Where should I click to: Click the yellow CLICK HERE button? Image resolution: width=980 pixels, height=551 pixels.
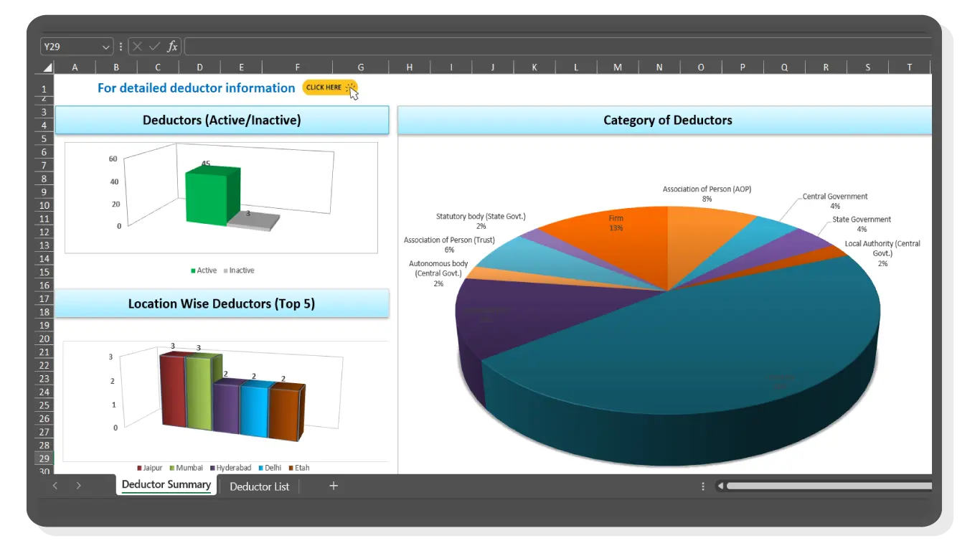click(x=330, y=88)
